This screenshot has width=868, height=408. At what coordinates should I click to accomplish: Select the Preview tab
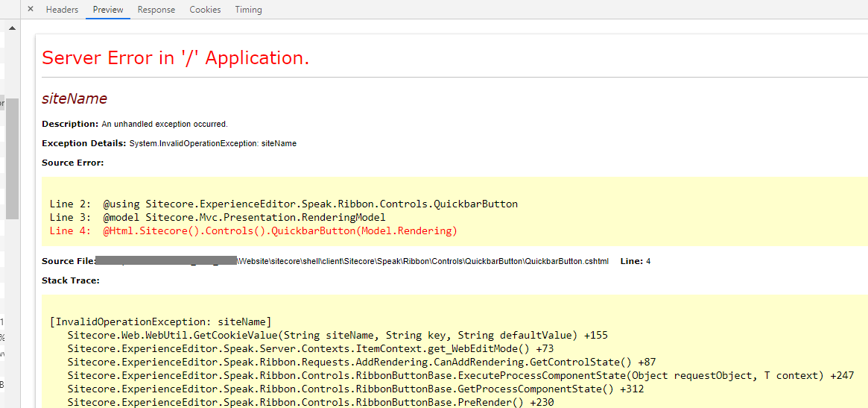[108, 10]
